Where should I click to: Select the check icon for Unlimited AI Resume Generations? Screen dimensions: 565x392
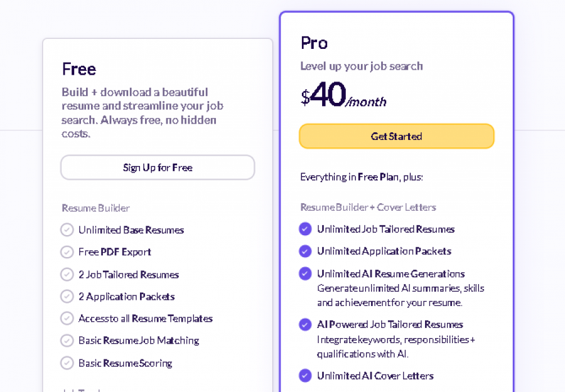[305, 273]
